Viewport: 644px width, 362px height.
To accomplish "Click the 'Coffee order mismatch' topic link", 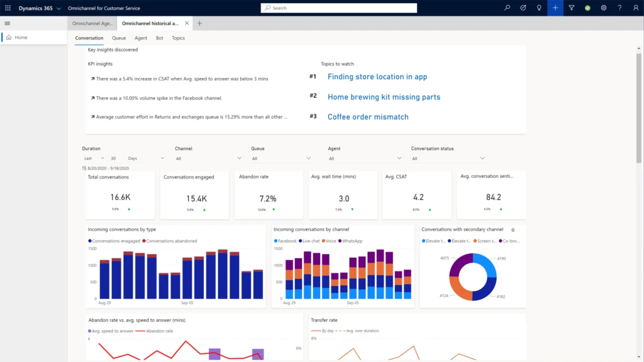I will (x=367, y=116).
